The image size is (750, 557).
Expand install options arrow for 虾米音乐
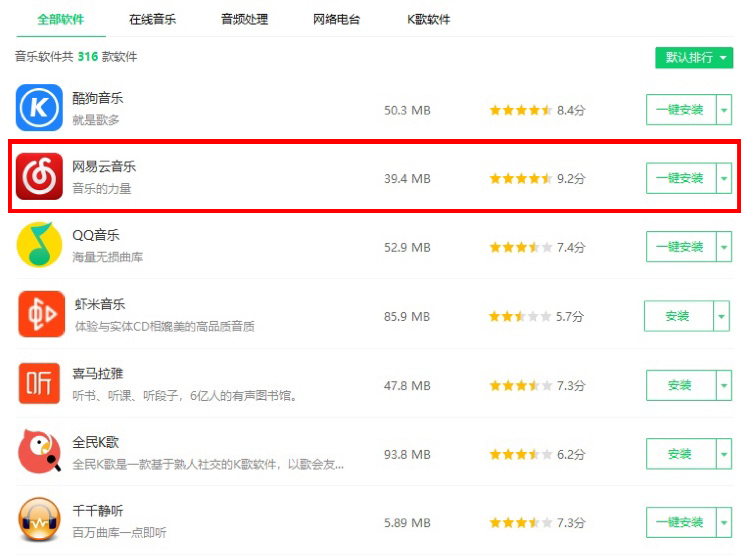click(x=722, y=316)
